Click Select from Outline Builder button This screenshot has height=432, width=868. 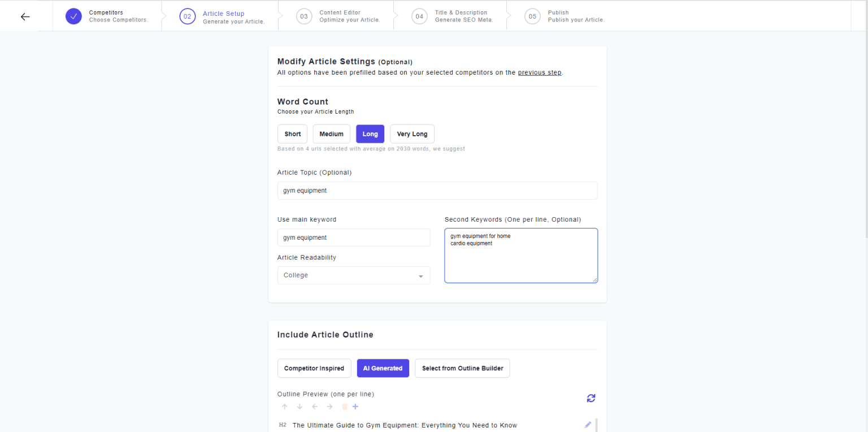[462, 368]
